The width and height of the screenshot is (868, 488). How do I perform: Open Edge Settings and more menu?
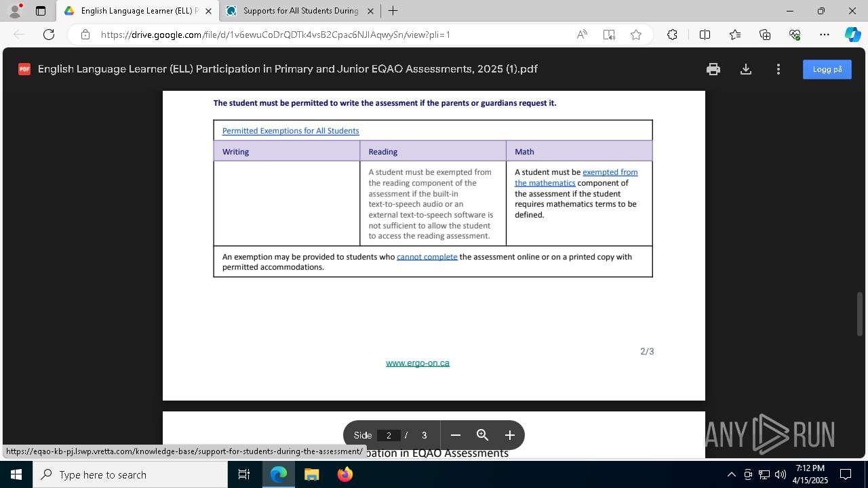[x=825, y=35]
